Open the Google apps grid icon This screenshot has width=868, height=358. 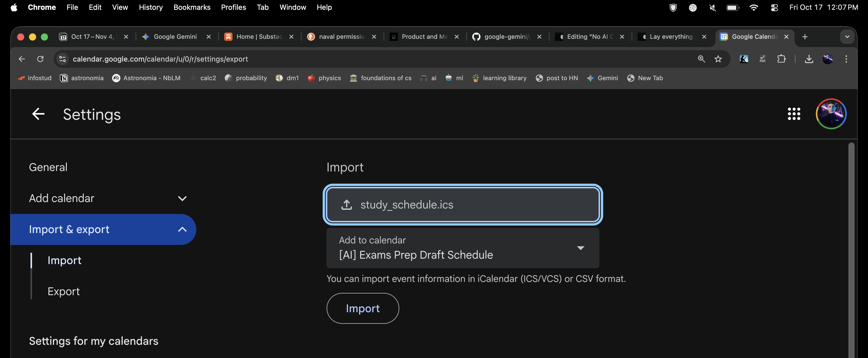pos(794,114)
